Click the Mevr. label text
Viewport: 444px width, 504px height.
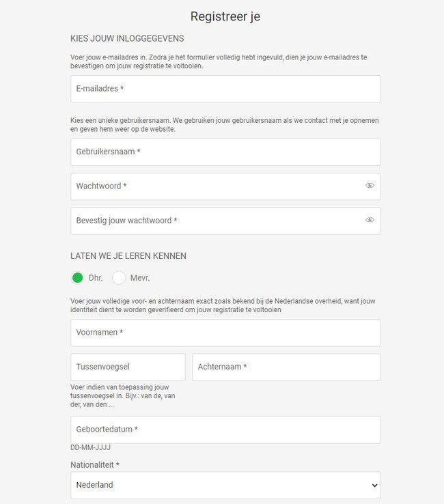coord(140,278)
